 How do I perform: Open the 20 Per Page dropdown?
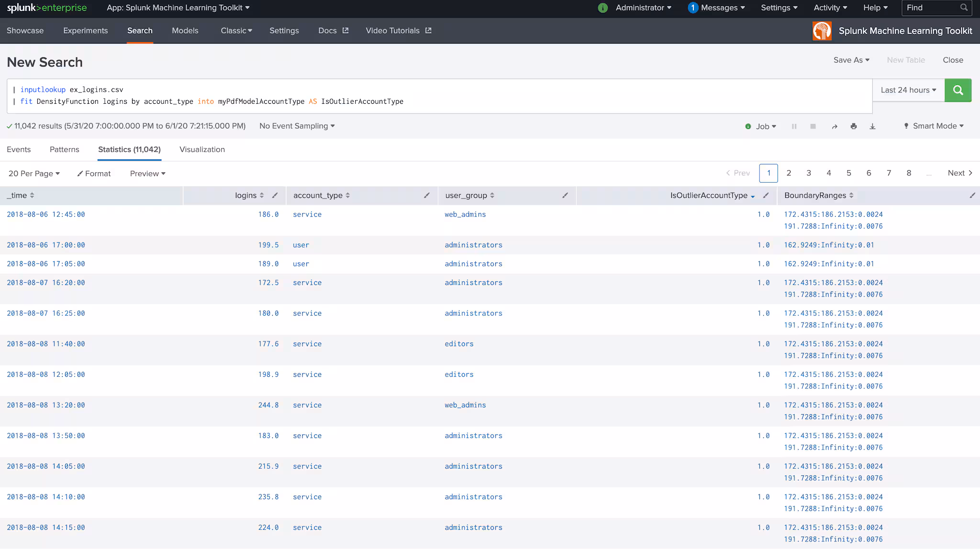(x=34, y=174)
